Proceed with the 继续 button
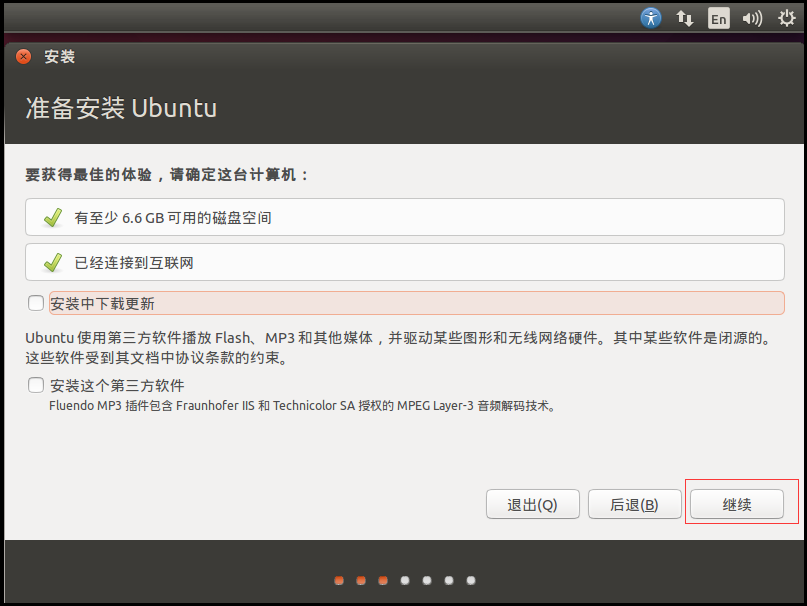The width and height of the screenshot is (807, 606). pos(737,505)
